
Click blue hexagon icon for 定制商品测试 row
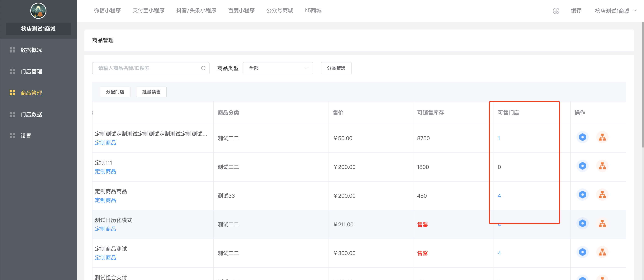click(x=582, y=252)
